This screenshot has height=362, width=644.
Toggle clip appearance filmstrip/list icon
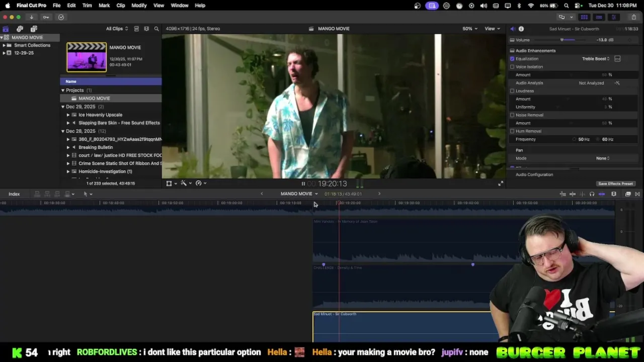(x=136, y=29)
